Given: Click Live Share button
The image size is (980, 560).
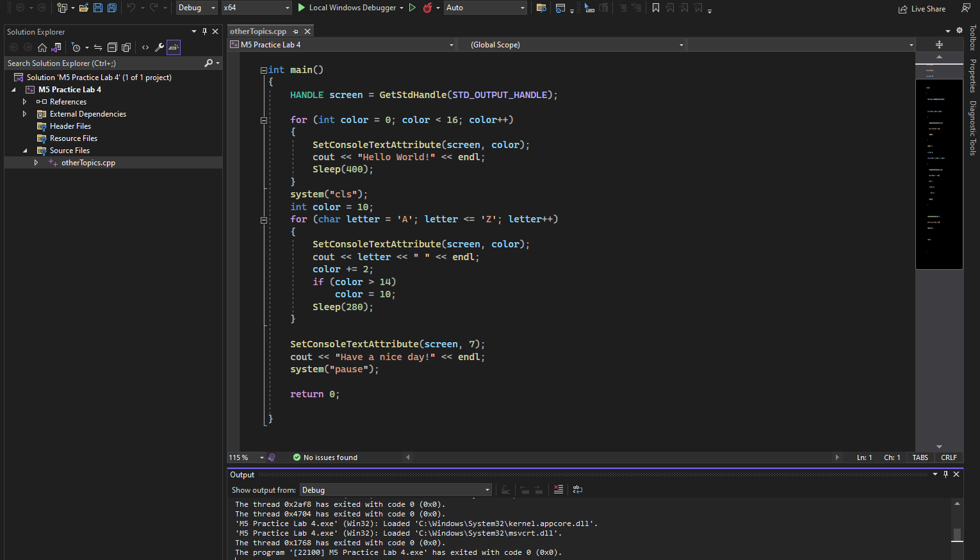Looking at the screenshot, I should point(922,9).
